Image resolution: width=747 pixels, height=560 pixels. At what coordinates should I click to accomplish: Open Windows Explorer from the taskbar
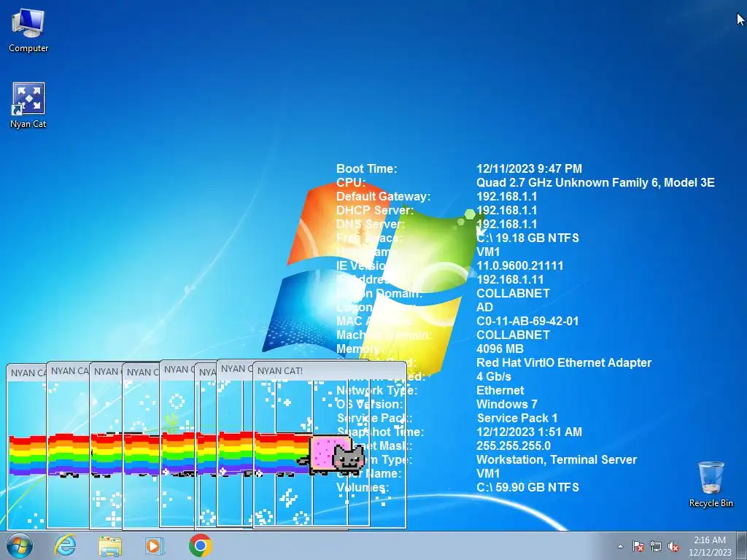click(x=110, y=545)
